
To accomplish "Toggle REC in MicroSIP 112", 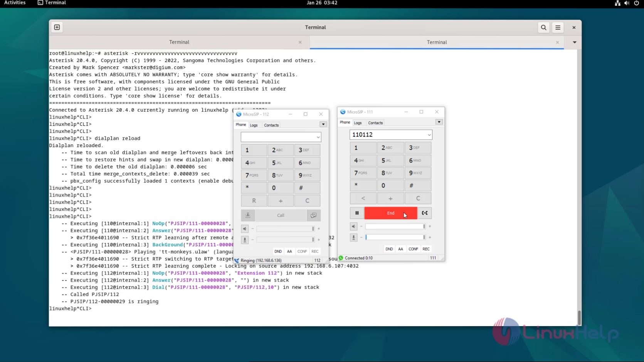I will coord(315,252).
